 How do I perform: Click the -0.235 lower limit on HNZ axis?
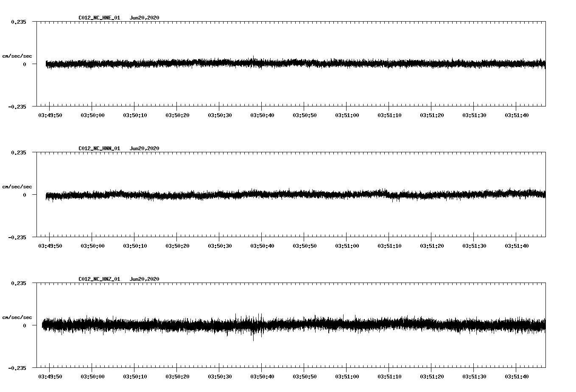click(17, 368)
